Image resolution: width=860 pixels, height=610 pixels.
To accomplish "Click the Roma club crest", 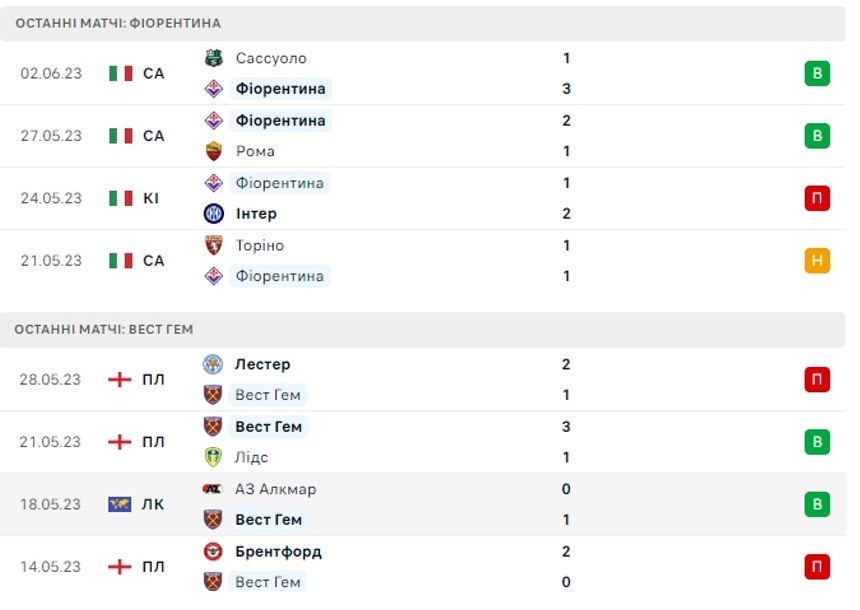I will pos(213,151).
